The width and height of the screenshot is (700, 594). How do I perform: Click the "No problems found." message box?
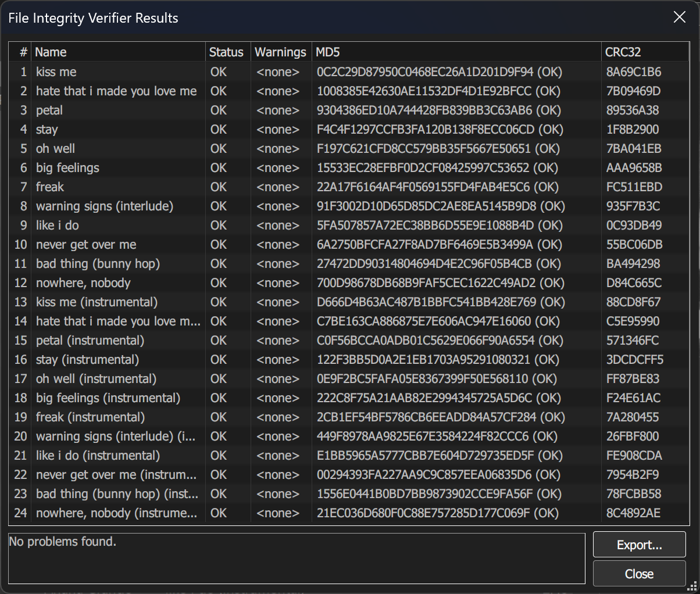[297, 559]
